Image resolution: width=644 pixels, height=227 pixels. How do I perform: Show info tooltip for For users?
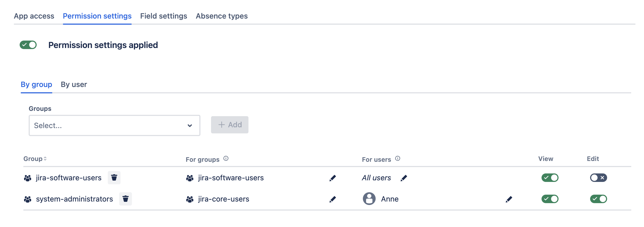pyautogui.click(x=398, y=159)
